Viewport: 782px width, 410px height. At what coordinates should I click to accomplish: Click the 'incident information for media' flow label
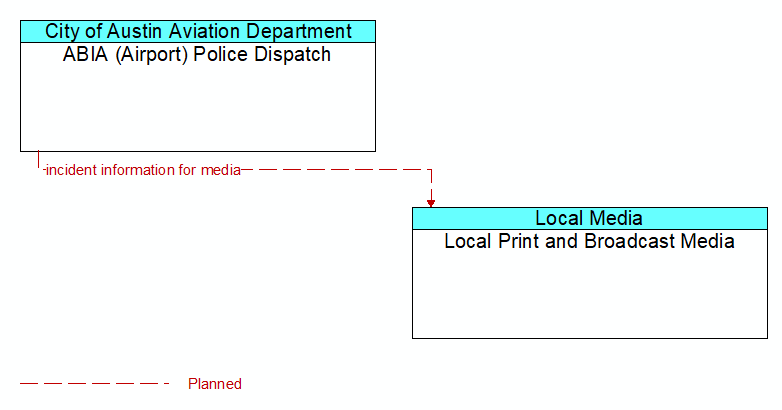(143, 170)
